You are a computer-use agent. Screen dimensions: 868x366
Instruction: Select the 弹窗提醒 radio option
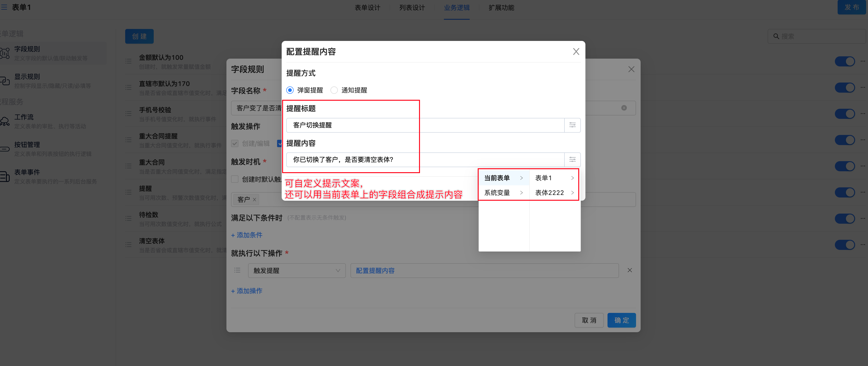point(290,90)
